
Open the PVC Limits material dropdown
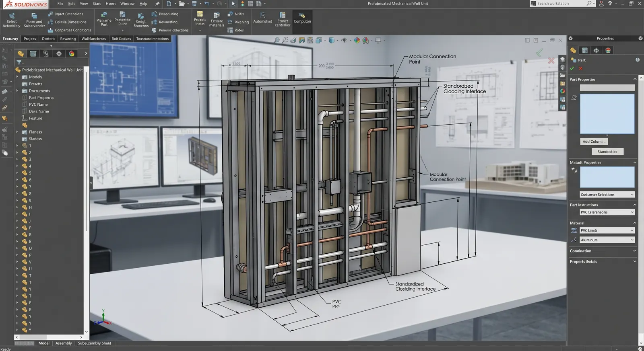click(x=607, y=230)
